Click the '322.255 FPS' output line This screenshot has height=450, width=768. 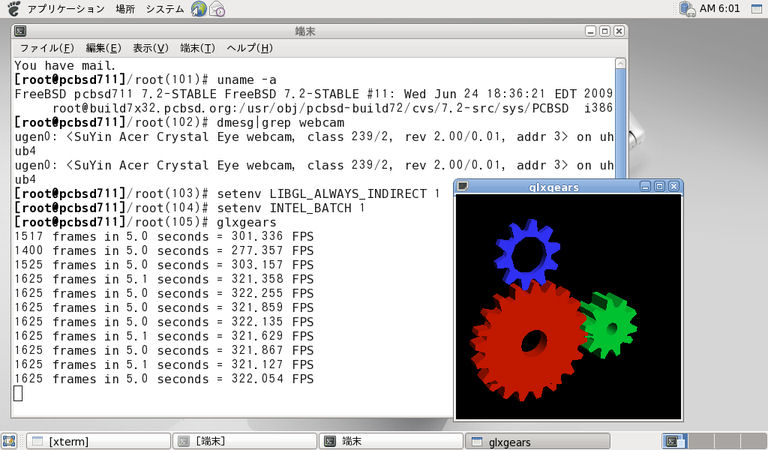[x=164, y=293]
